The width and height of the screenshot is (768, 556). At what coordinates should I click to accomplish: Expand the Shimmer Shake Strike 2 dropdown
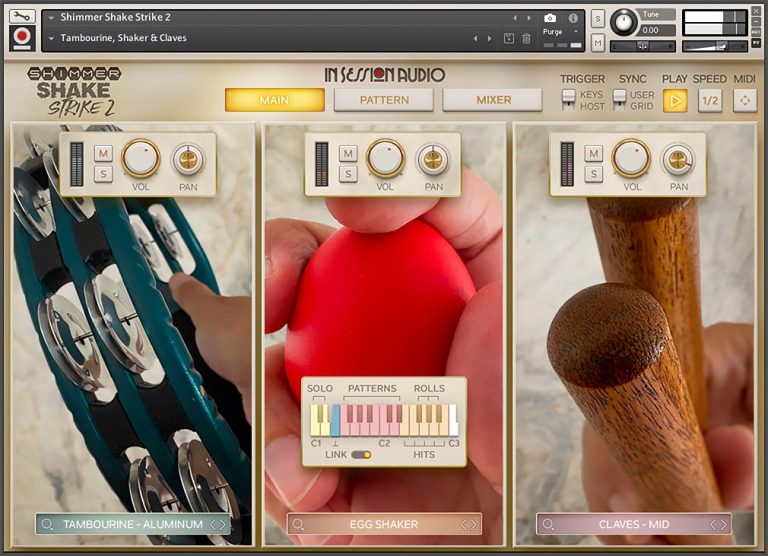(x=50, y=18)
